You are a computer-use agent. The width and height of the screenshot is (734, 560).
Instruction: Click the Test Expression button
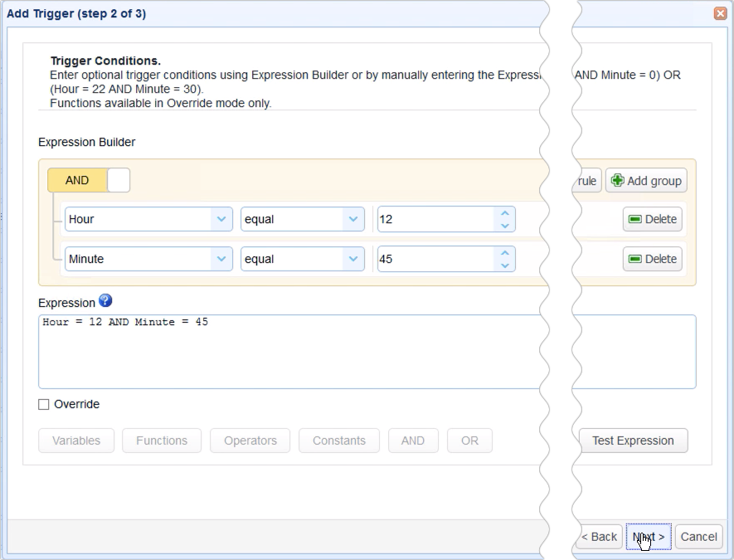pyautogui.click(x=633, y=441)
